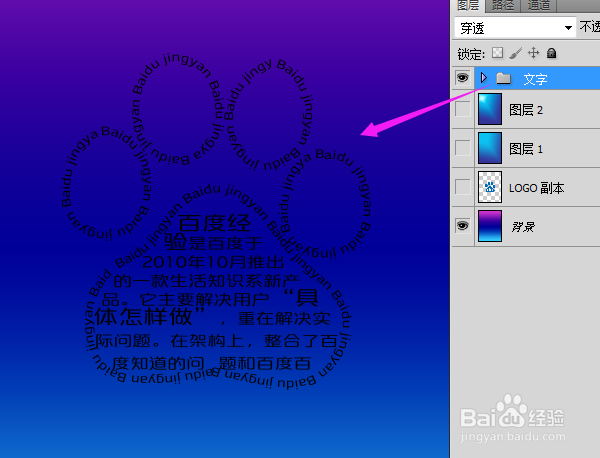Click 图层 1 layer thumbnail
600x458 pixels.
click(x=490, y=148)
